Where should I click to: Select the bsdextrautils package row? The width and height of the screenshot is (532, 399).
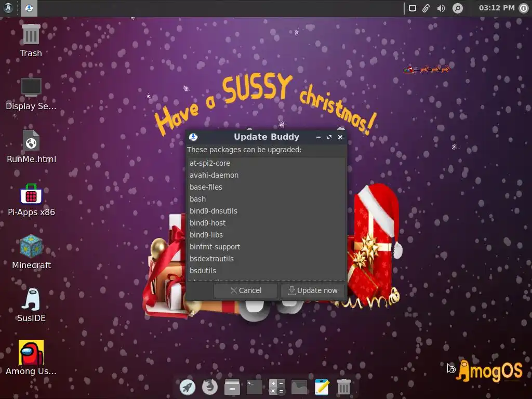267,259
